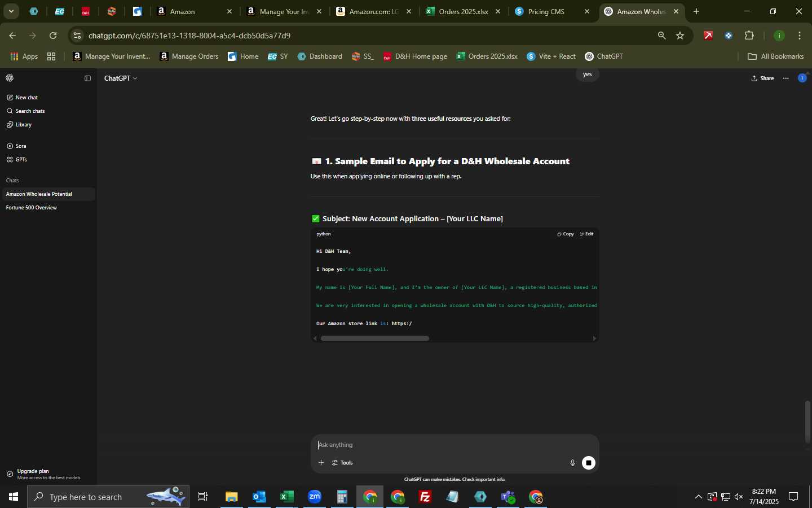
Task: Open the All Bookmarks folder
Action: 775,56
